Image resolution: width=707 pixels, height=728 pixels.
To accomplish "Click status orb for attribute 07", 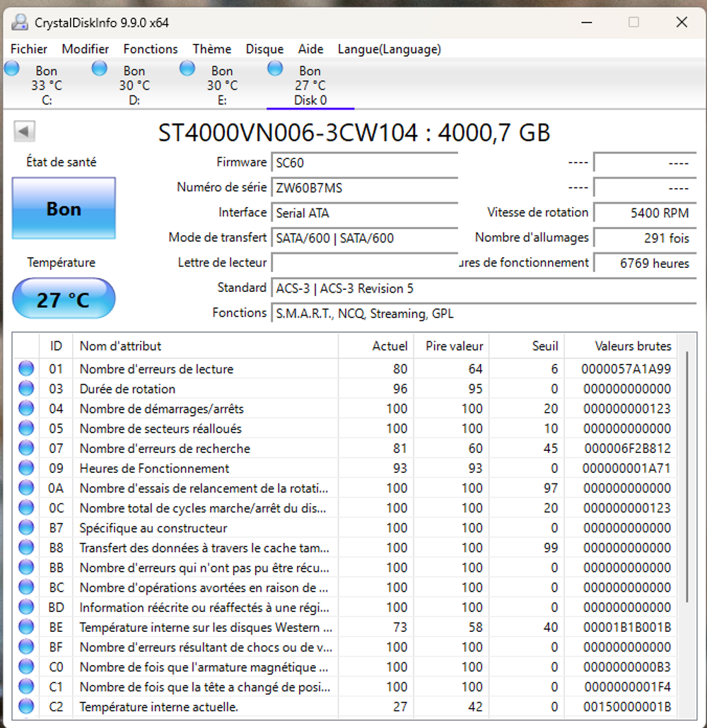I will click(x=26, y=448).
